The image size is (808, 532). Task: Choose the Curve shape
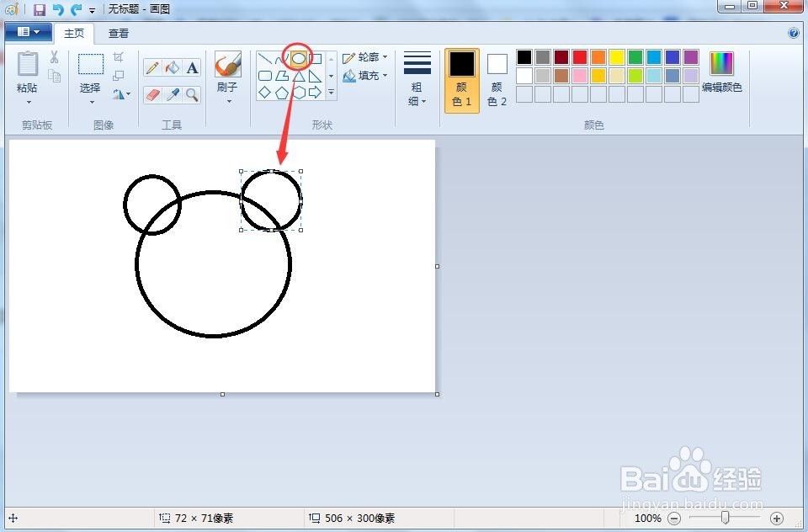281,59
